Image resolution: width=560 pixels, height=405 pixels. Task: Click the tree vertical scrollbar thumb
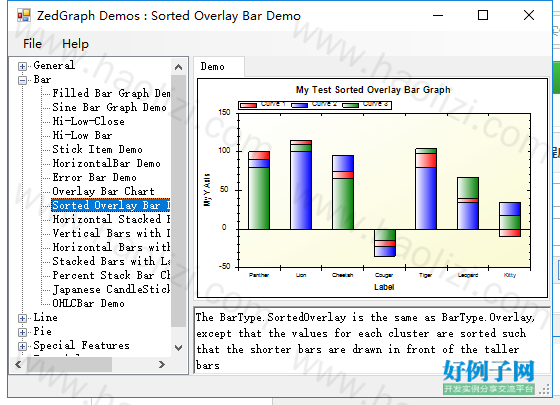[x=179, y=201]
